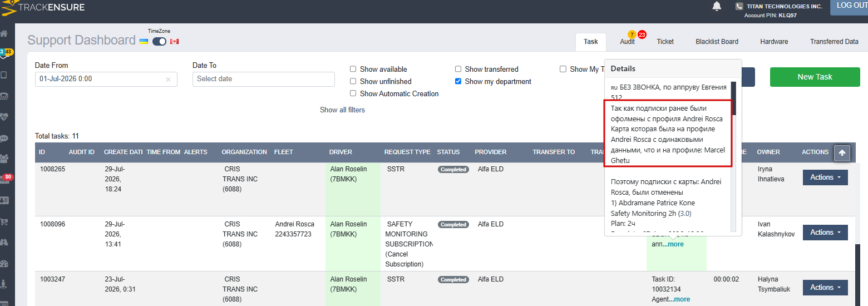Open the cart icon in sidebar
Screen dimensions: 868x306
(4, 221)
